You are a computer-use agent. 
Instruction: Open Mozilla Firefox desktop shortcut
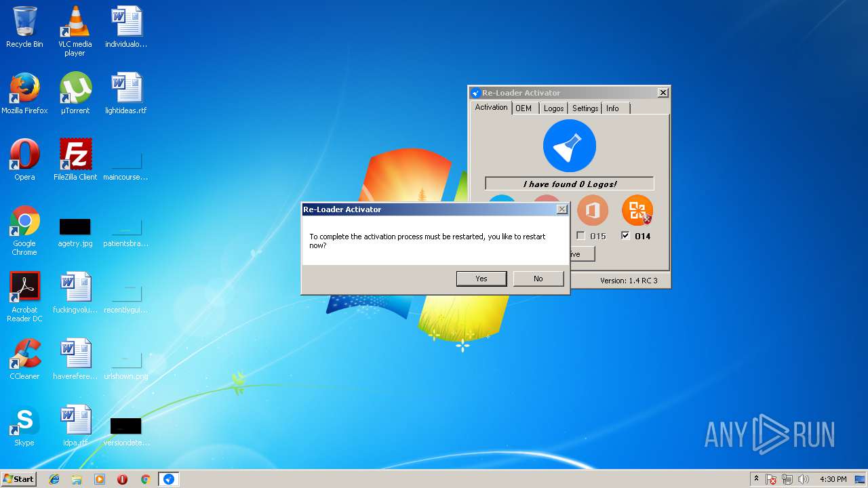tap(24, 94)
